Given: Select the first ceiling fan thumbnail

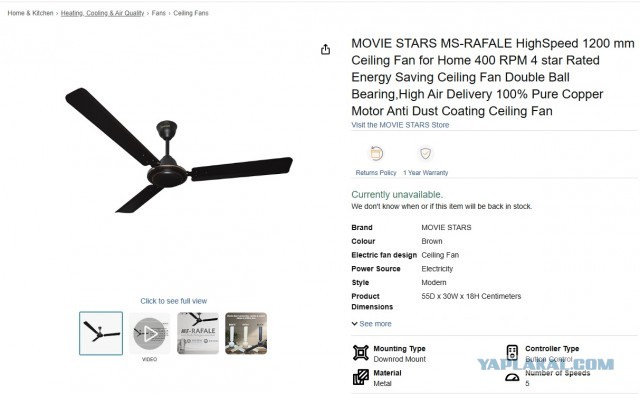Looking at the screenshot, I should [x=101, y=334].
